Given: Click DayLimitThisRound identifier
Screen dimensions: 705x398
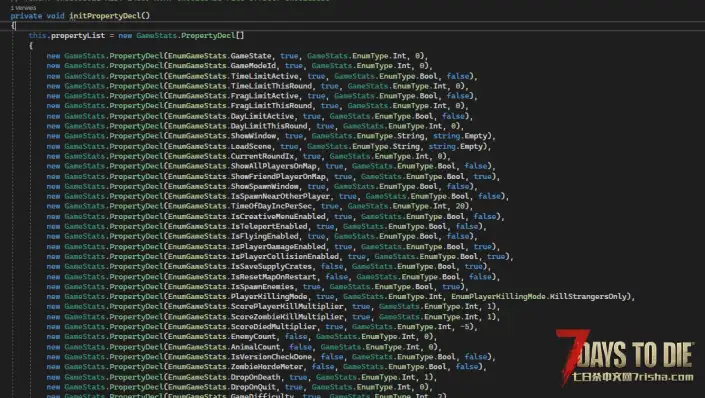Looking at the screenshot, I should 269,126.
